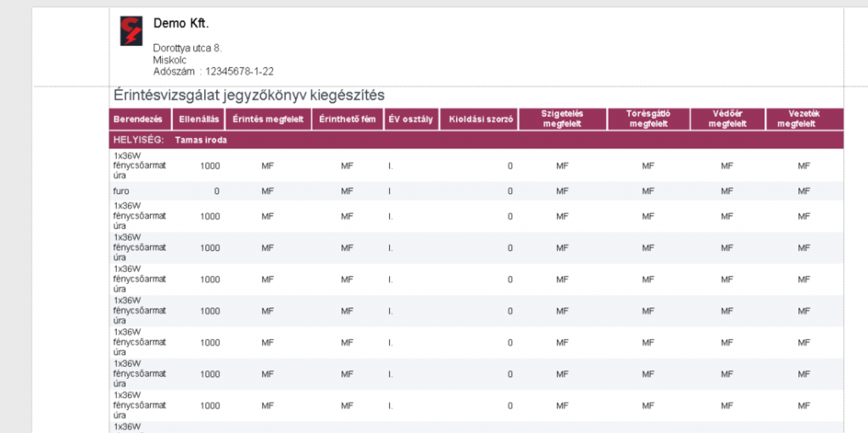Select the 'Szigetelés megfelelt' column header

point(562,119)
